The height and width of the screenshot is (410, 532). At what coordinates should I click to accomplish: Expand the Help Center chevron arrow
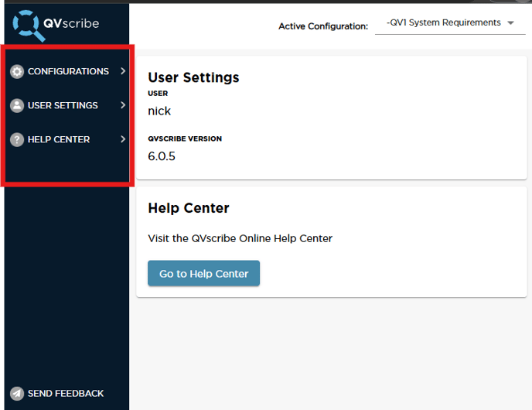pos(123,139)
